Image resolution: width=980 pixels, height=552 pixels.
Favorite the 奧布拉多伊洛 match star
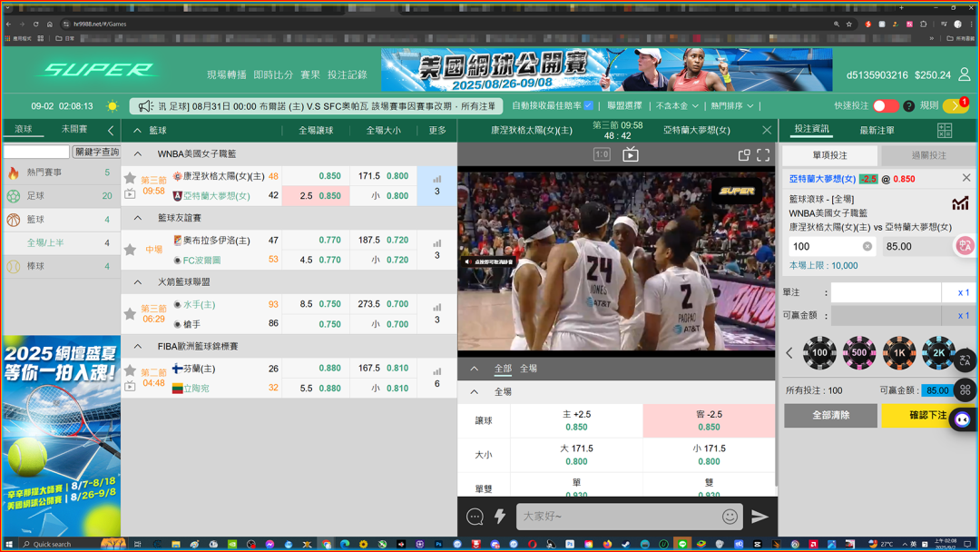click(x=130, y=250)
